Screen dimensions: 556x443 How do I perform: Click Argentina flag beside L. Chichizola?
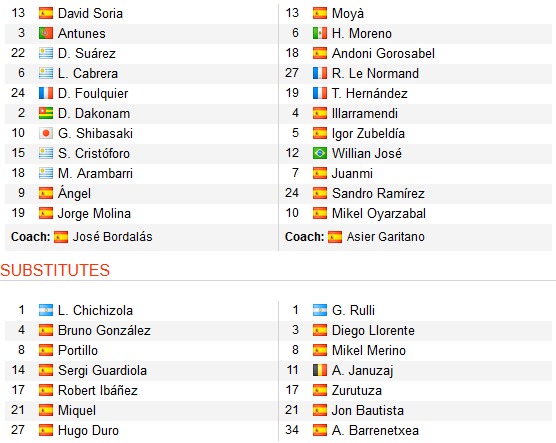point(46,310)
